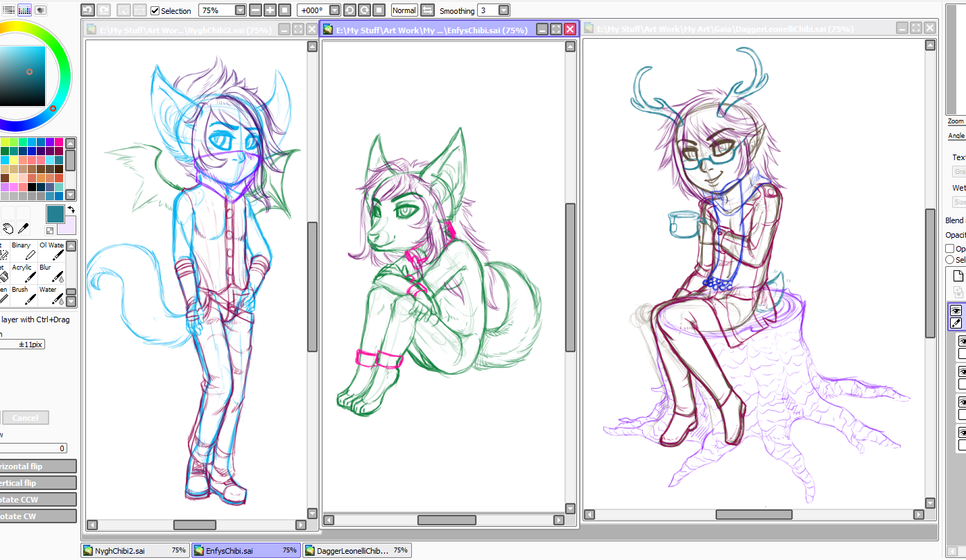966x560 pixels.
Task: Click the lavender background color swatch
Action: point(67,225)
